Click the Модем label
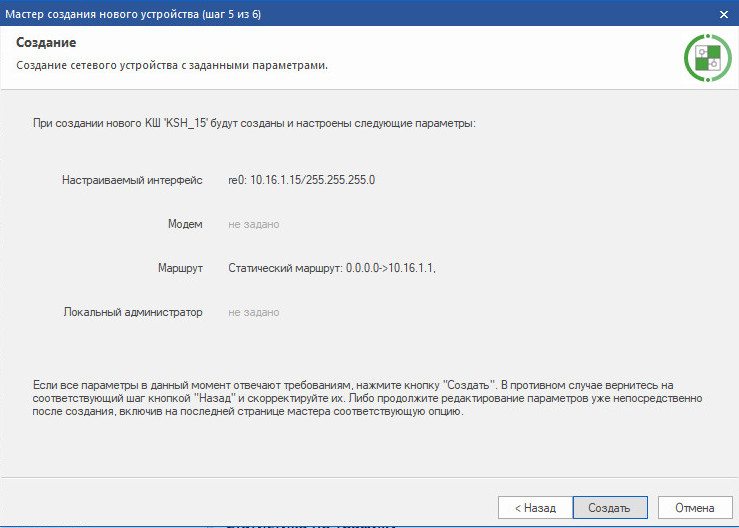Image resolution: width=739 pixels, height=528 pixels. click(184, 224)
